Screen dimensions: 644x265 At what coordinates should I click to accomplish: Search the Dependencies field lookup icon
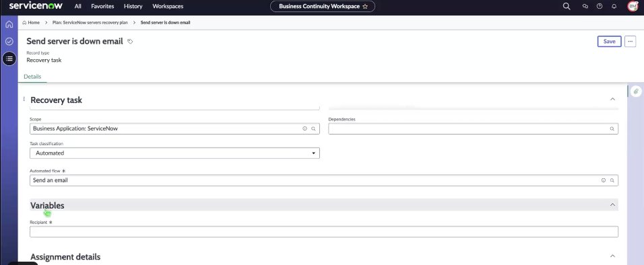pos(612,129)
